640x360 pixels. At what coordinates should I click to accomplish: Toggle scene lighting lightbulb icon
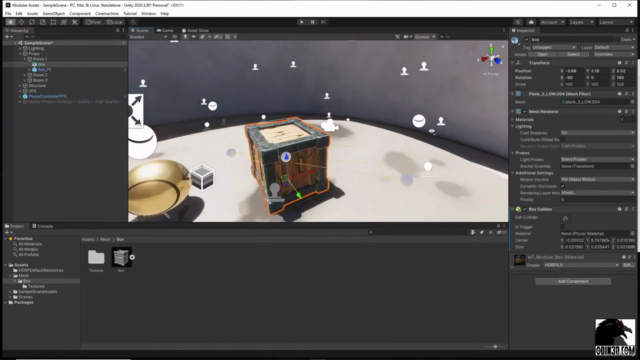coord(185,37)
